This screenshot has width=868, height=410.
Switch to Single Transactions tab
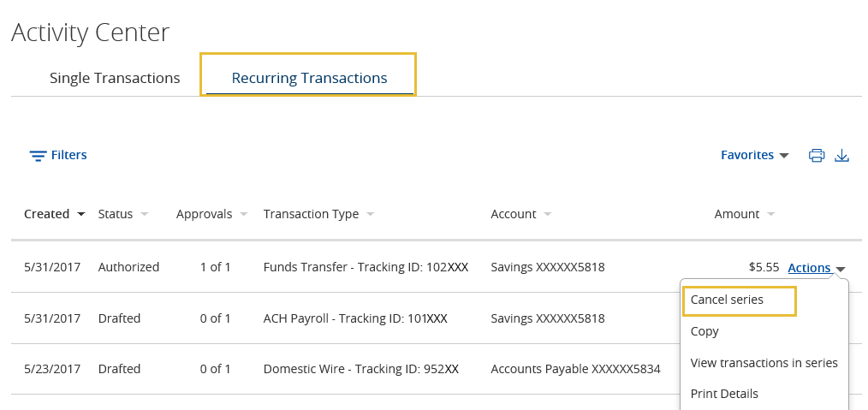(x=115, y=78)
